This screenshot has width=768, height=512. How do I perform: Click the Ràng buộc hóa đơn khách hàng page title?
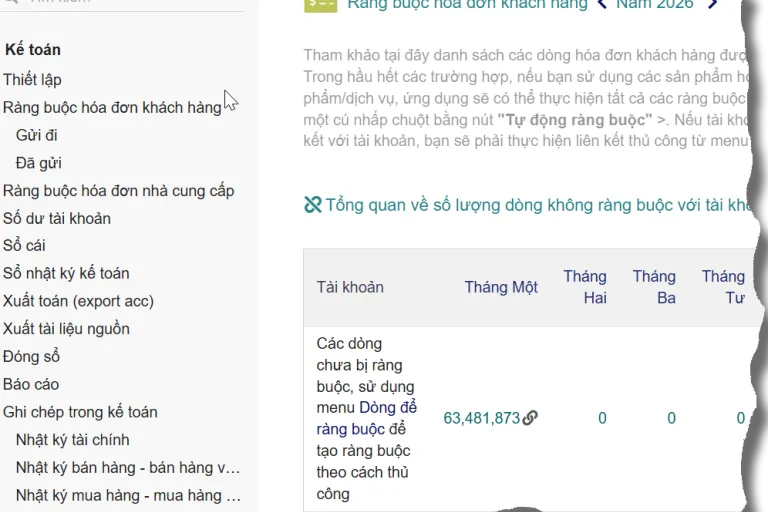click(x=467, y=4)
